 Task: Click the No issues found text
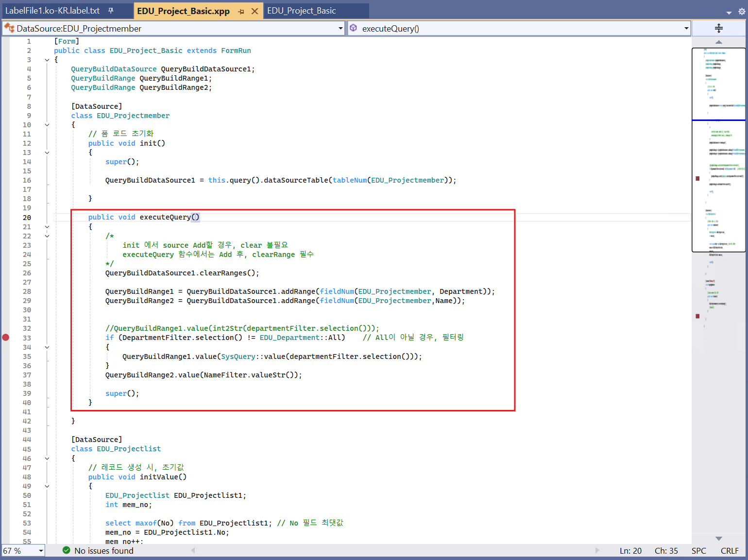[104, 551]
